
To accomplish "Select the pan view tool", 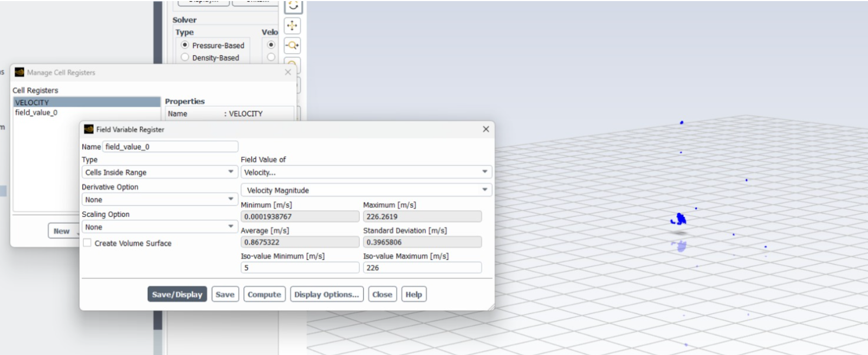I will coord(293,25).
